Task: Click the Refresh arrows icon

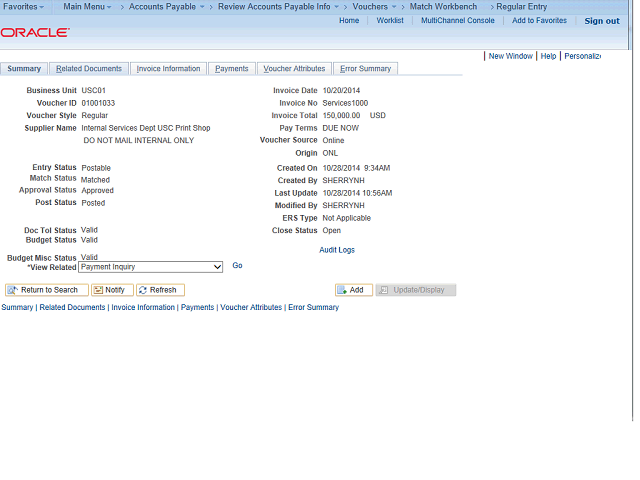Action: point(143,290)
